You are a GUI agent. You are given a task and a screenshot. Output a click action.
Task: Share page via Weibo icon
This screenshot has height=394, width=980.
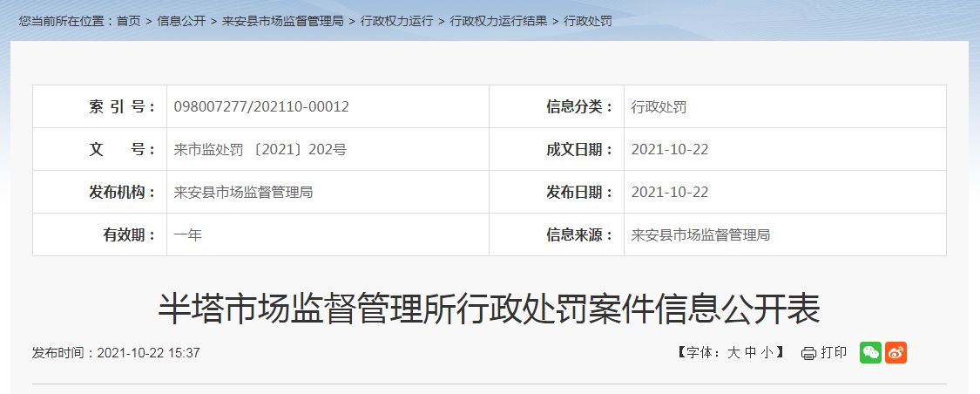point(896,353)
